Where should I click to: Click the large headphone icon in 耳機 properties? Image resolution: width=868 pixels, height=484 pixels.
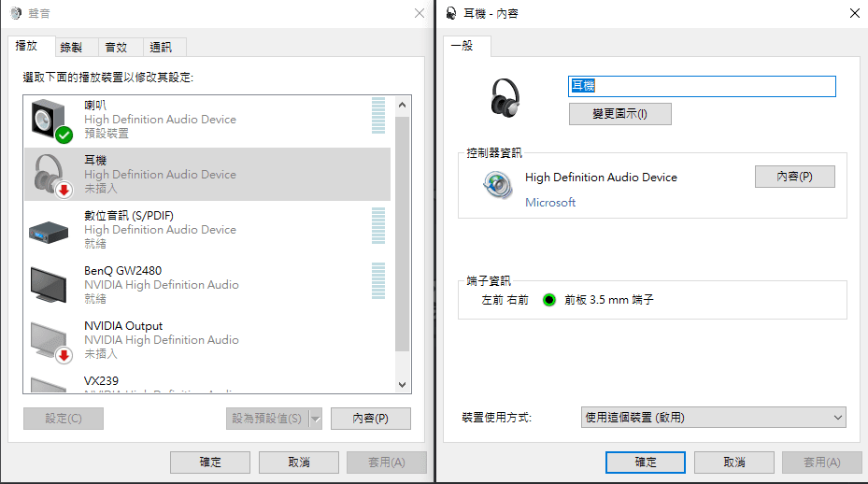[x=505, y=98]
